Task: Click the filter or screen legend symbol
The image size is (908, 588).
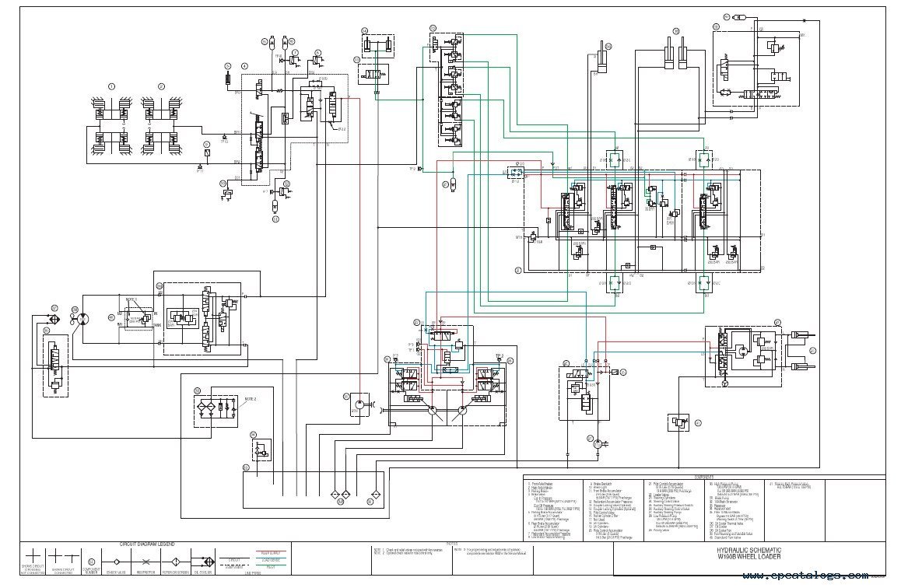Action: 176,562
